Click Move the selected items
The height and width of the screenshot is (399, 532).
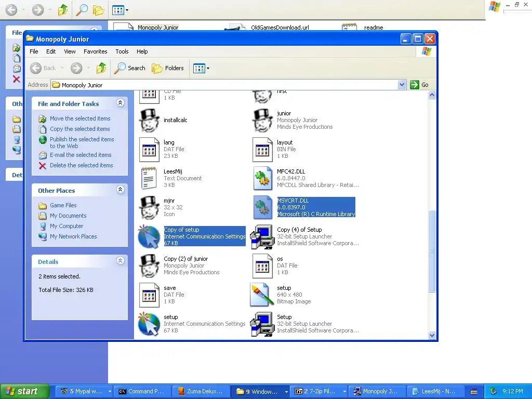click(80, 118)
